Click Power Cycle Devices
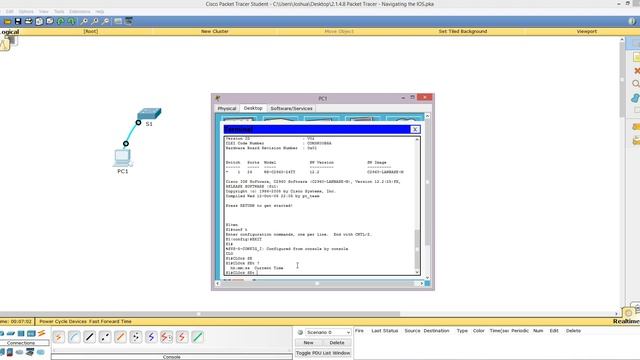The height and width of the screenshot is (360, 640). [x=63, y=322]
